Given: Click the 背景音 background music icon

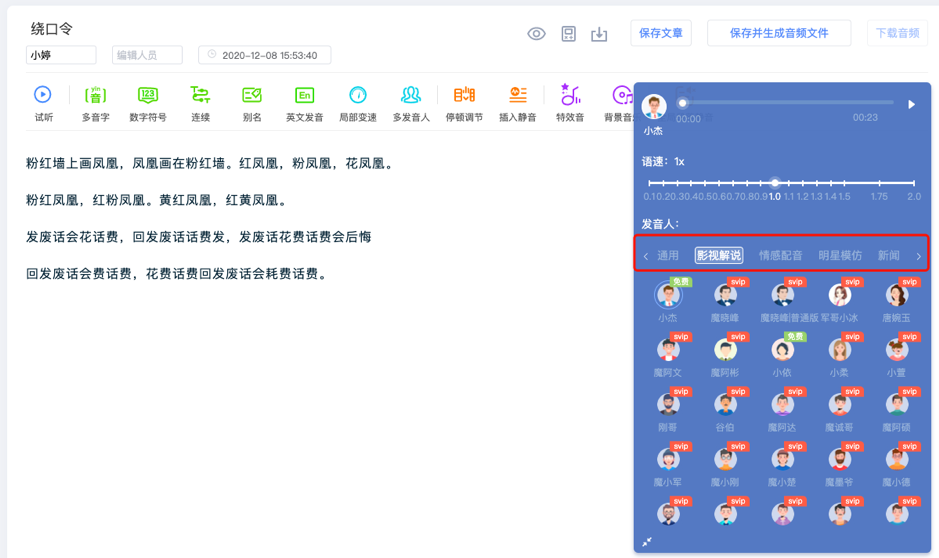Looking at the screenshot, I should tap(622, 95).
